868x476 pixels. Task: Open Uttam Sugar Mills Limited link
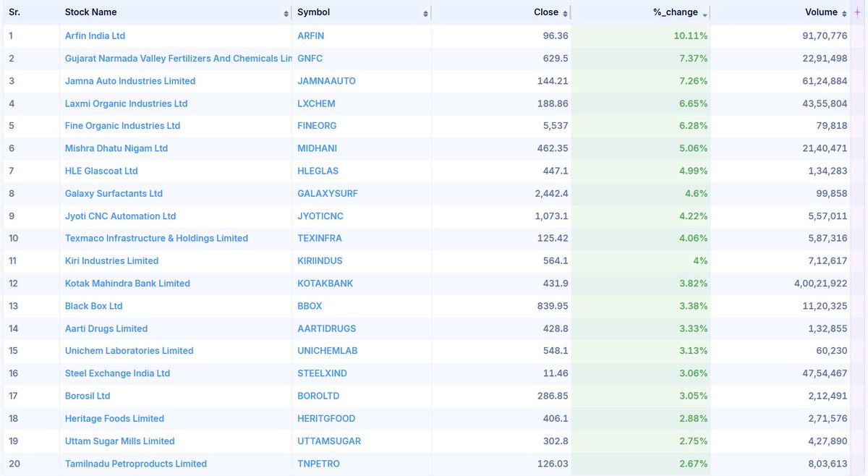pos(120,441)
